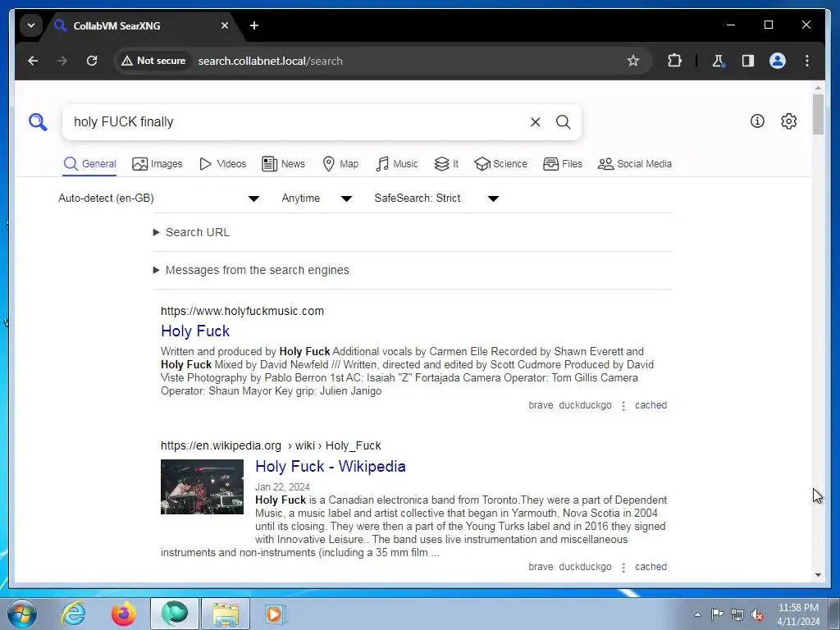This screenshot has height=630, width=840.
Task: Open cached copy of holyfuckmusic result
Action: coord(651,405)
